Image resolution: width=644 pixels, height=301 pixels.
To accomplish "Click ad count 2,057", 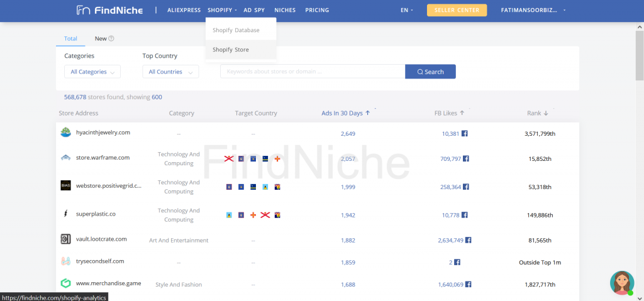I will [348, 158].
